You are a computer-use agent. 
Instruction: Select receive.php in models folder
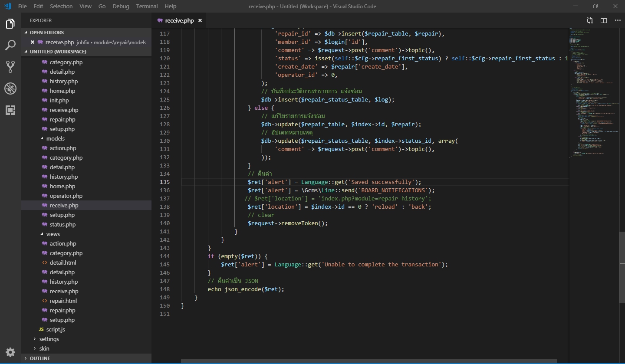pyautogui.click(x=86, y=205)
